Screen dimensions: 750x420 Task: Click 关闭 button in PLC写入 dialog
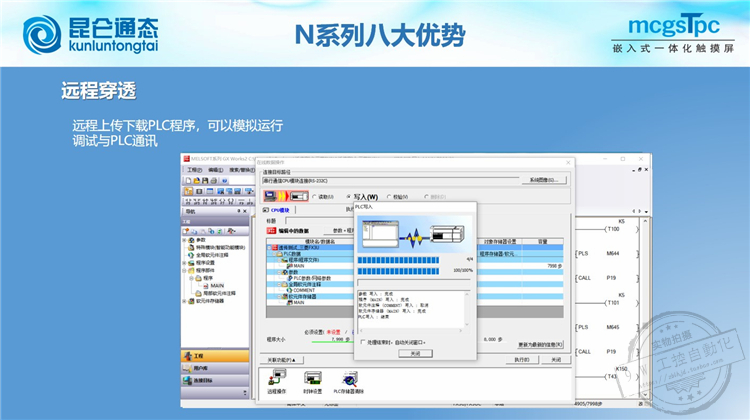(414, 353)
